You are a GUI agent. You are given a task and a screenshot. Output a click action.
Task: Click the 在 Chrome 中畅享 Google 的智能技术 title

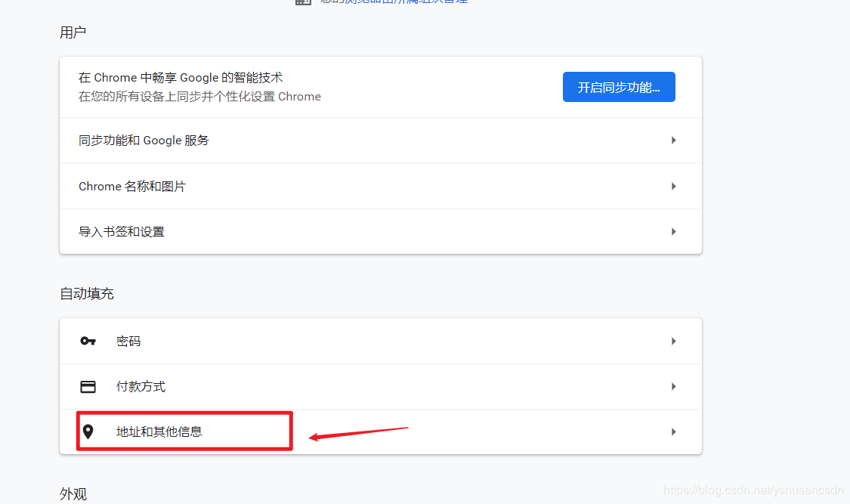pos(181,78)
